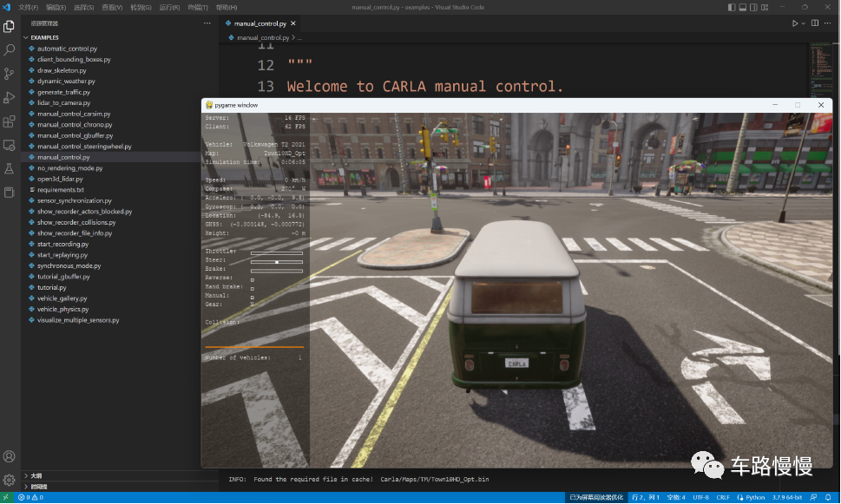Click the Reverse indicator box in HUD

tap(252, 280)
